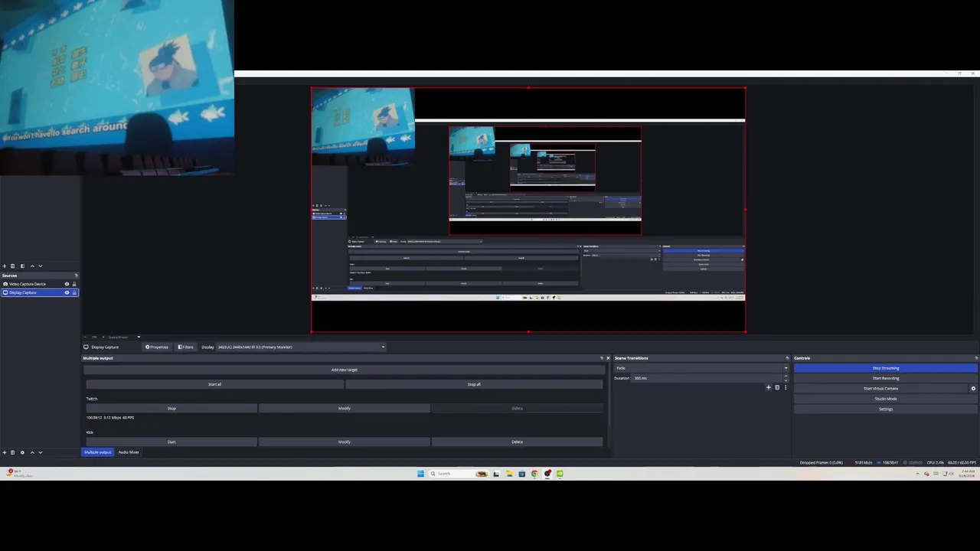Decrease transition duration with down stepper
This screenshot has height=551, width=980.
click(x=787, y=380)
